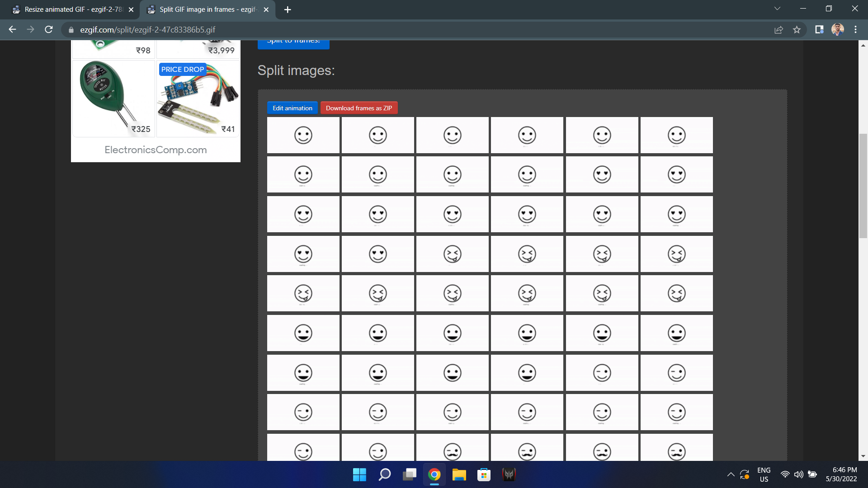Expand hidden icons in the system tray
The height and width of the screenshot is (488, 868).
pos(731,474)
